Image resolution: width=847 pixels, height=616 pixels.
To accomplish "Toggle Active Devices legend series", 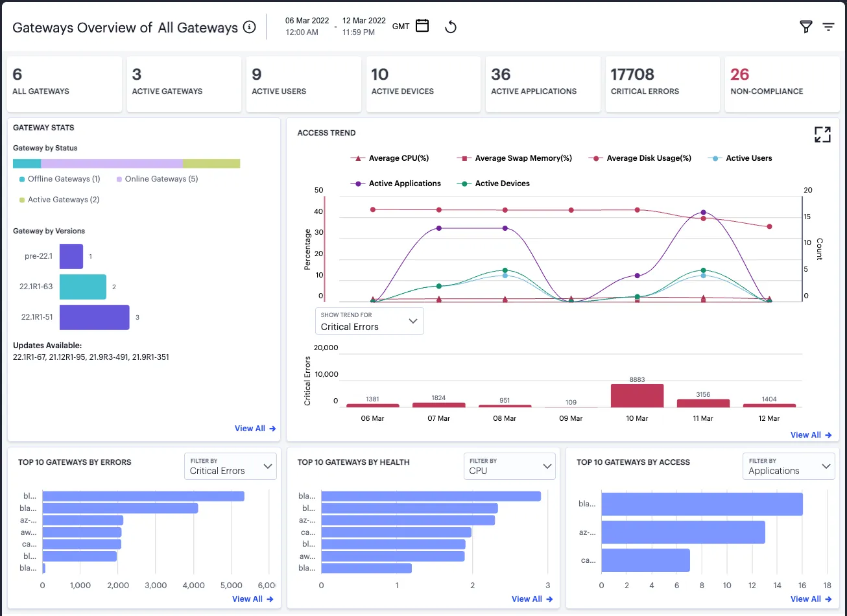I will [x=494, y=184].
